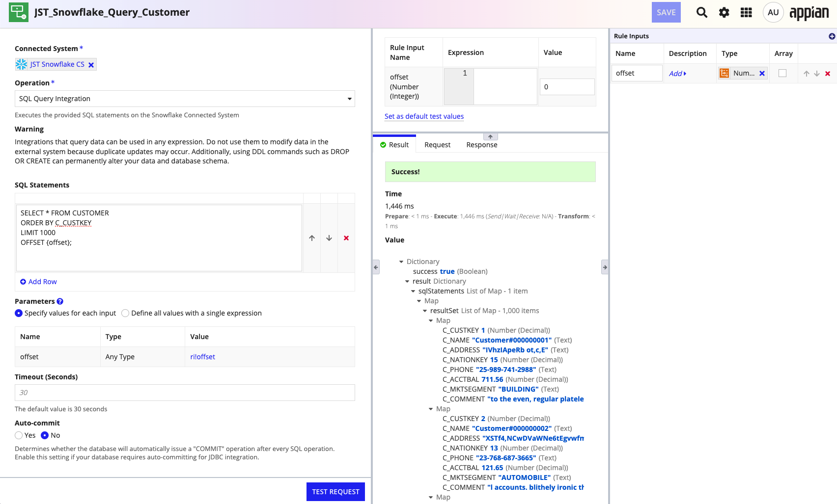Open search using the magnifier icon
The image size is (837, 504).
(702, 12)
